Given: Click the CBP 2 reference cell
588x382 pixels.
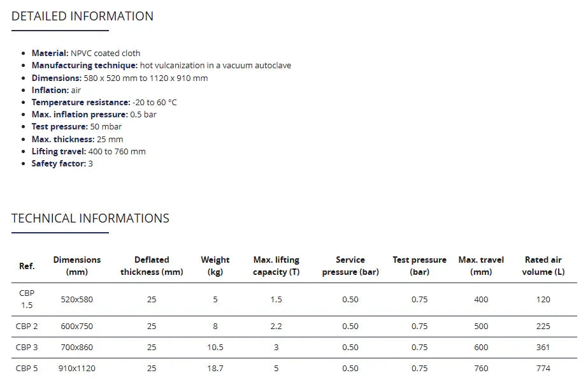Looking at the screenshot, I should pos(27,327).
